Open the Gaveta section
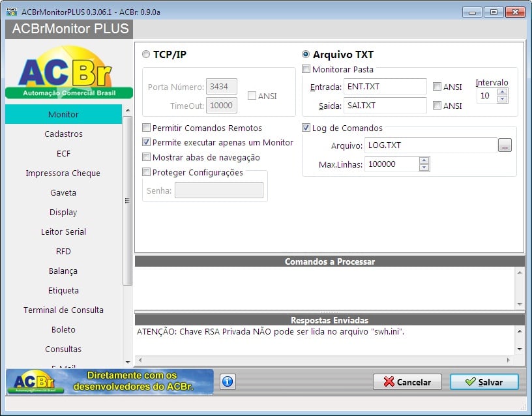 (63, 193)
